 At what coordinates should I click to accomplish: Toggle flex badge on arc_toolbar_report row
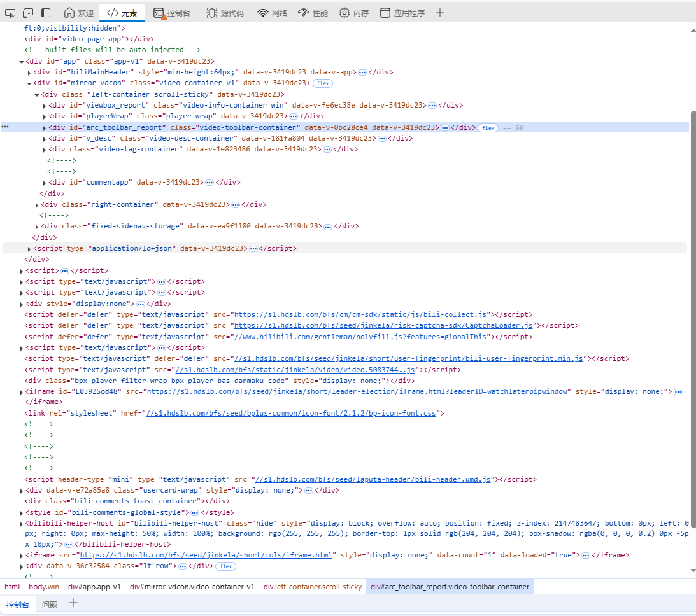pos(488,128)
